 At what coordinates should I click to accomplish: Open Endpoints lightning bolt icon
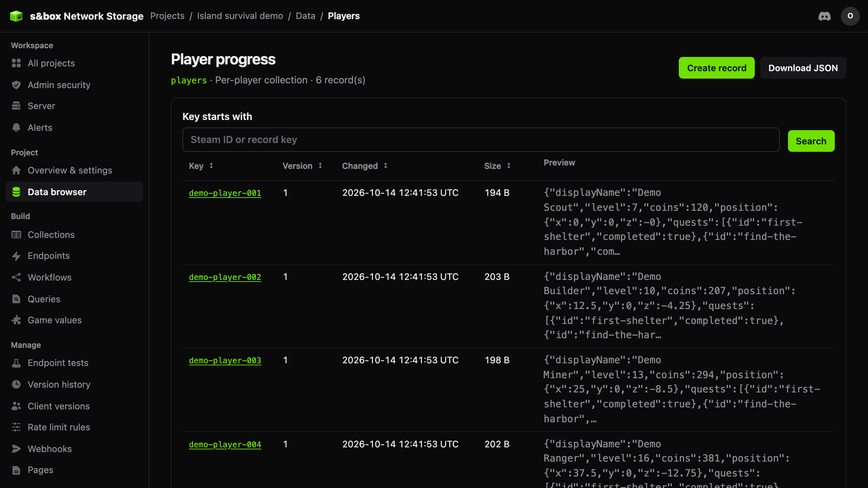(x=16, y=256)
